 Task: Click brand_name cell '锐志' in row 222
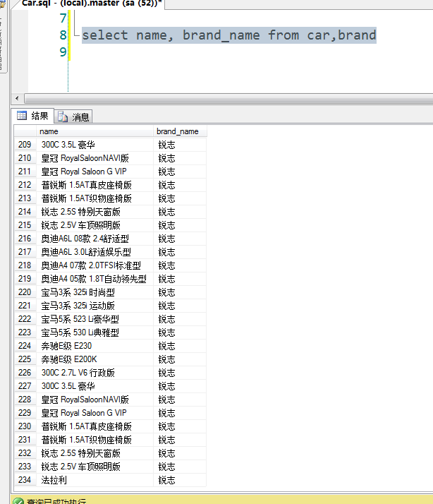click(x=180, y=319)
